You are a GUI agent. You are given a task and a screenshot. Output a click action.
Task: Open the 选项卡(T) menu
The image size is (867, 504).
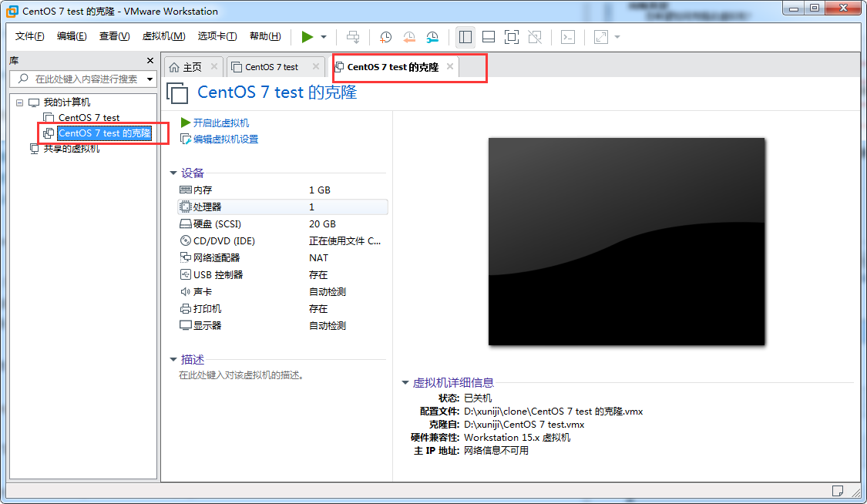point(217,36)
